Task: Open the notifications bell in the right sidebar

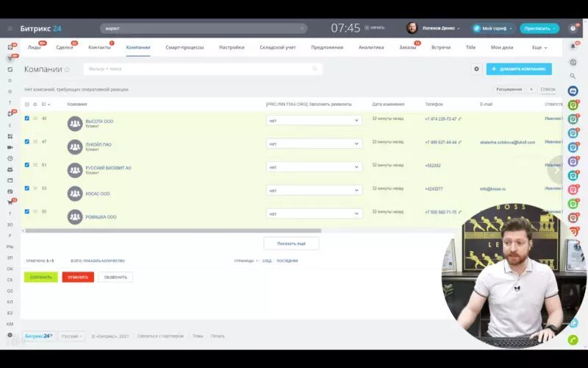Action: (x=573, y=46)
